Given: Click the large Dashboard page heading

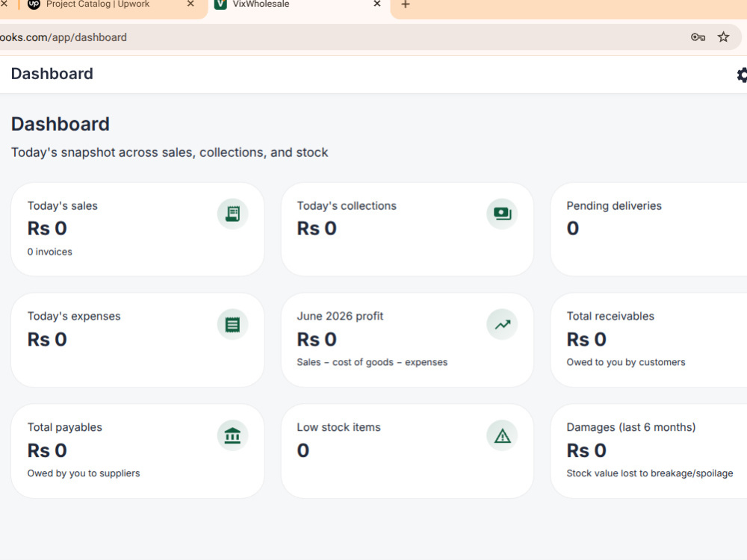Looking at the screenshot, I should click(61, 124).
